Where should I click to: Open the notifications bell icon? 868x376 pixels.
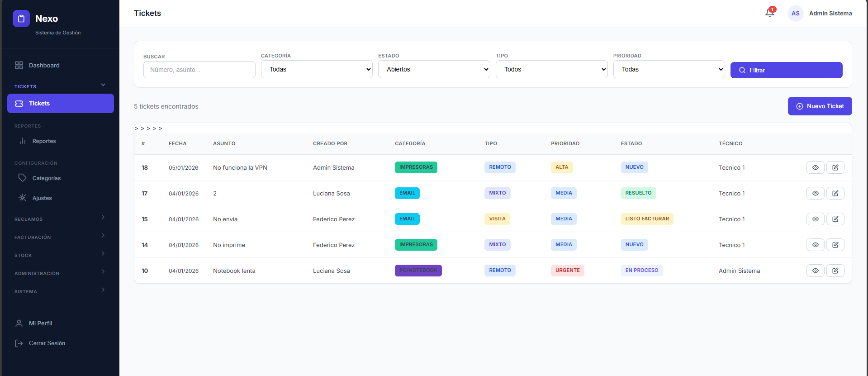[769, 13]
